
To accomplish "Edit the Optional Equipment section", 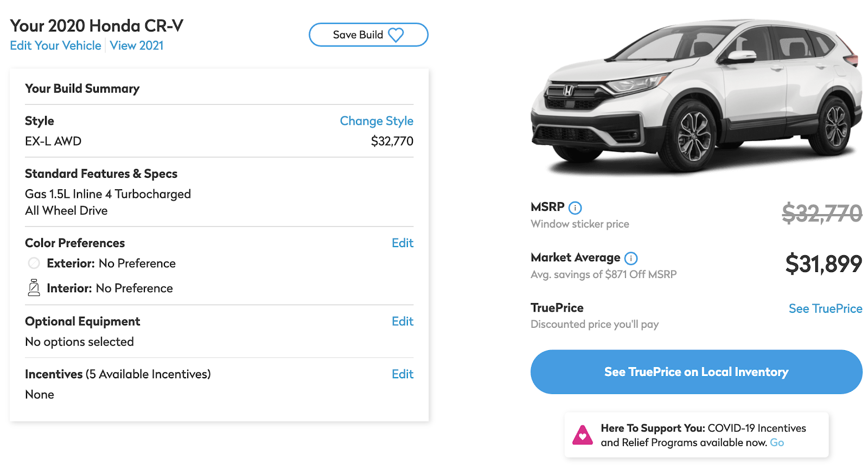I will tap(403, 321).
